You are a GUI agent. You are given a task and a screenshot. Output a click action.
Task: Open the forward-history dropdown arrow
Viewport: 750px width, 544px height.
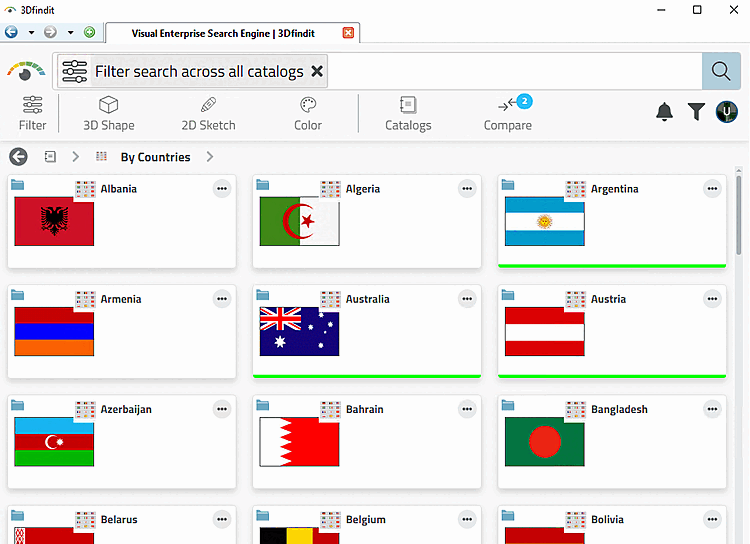tap(70, 33)
